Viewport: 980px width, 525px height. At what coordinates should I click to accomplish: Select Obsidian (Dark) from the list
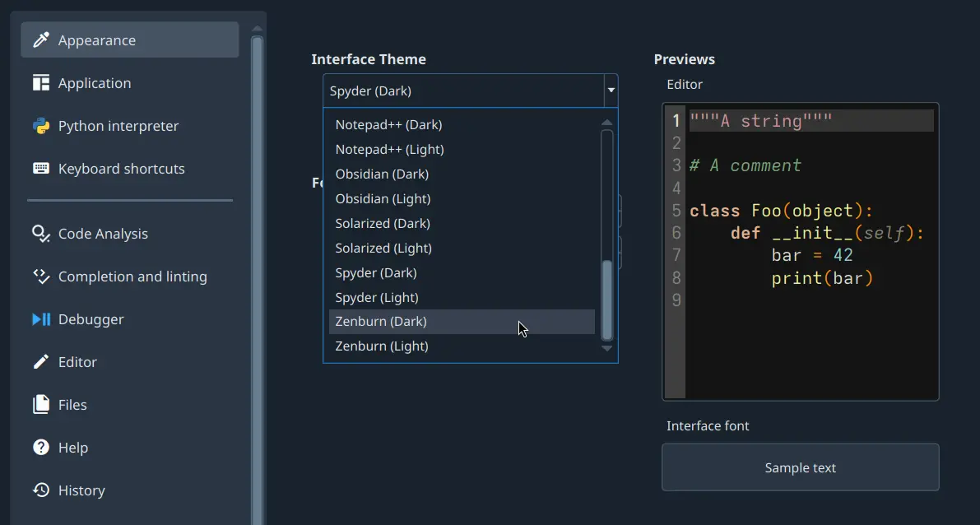tap(462, 174)
